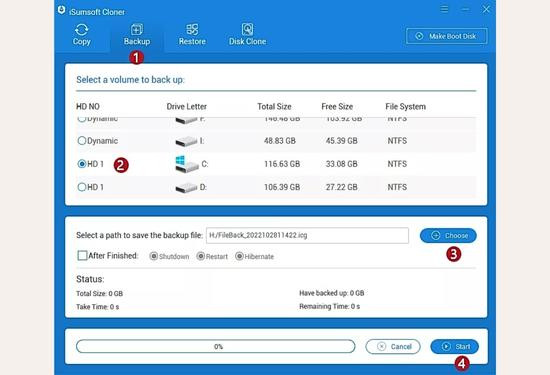
Task: Open the Restore tab
Action: pos(192,34)
